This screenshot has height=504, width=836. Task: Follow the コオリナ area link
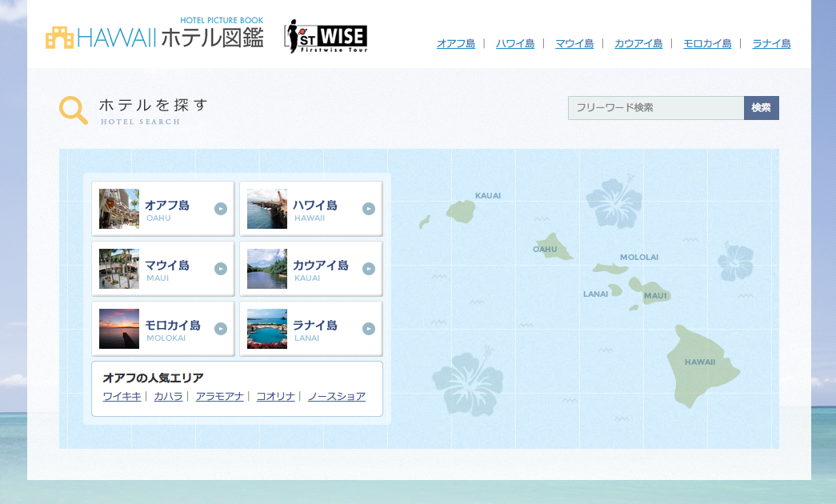click(x=275, y=396)
